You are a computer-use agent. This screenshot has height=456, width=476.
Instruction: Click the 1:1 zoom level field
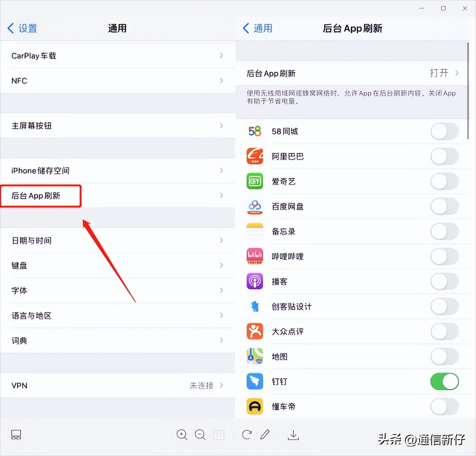coord(219,434)
